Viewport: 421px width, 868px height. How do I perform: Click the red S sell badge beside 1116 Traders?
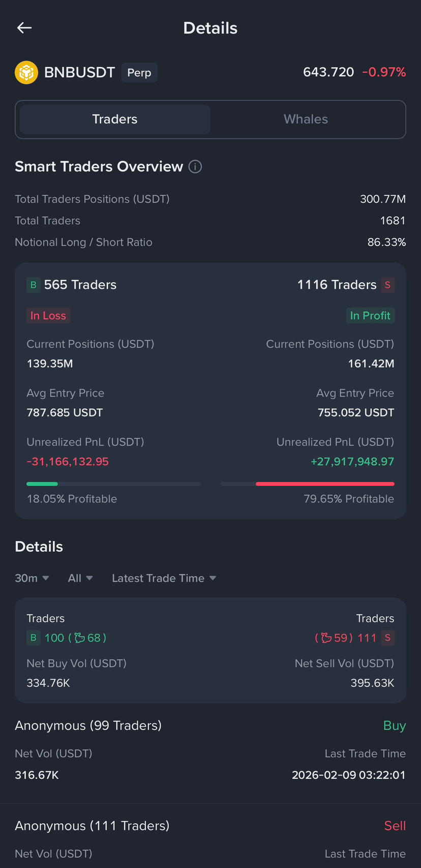(x=387, y=285)
